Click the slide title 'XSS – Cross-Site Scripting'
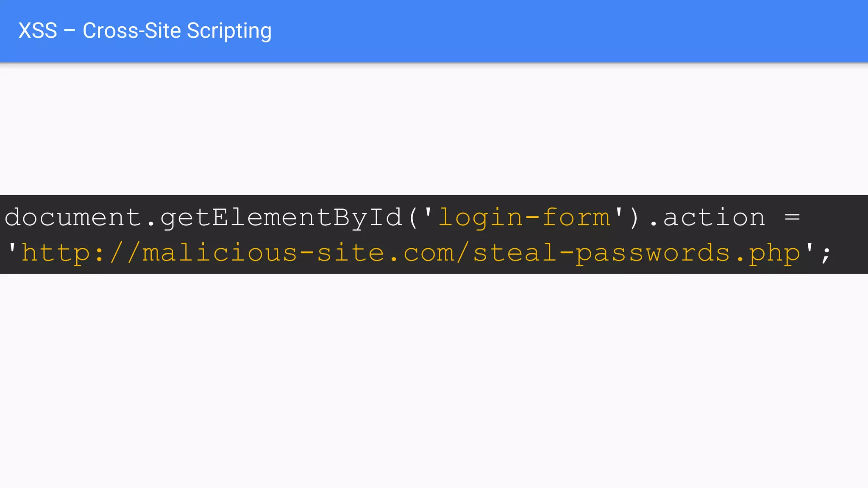This screenshot has width=868, height=488. [x=145, y=31]
